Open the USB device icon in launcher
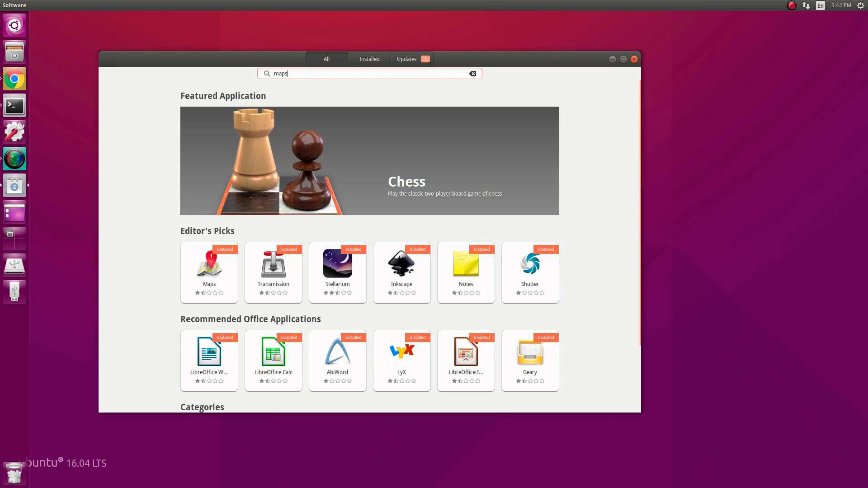 tap(14, 292)
